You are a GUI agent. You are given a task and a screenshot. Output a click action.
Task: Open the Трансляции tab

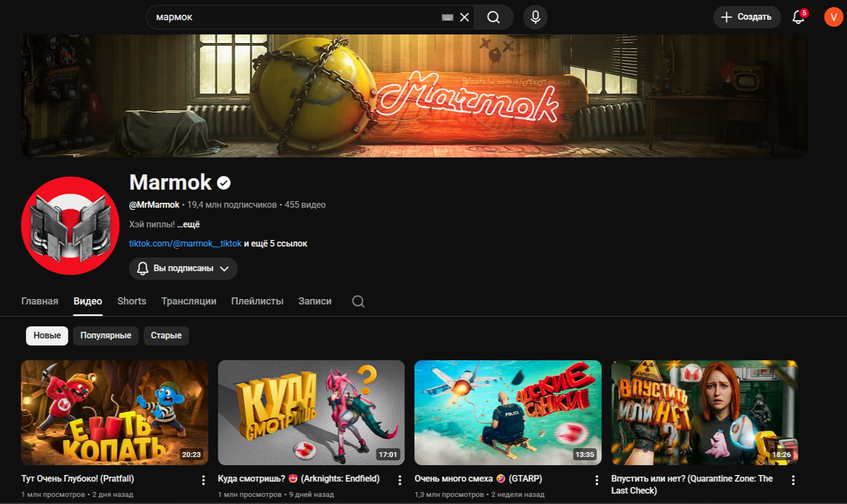click(189, 301)
